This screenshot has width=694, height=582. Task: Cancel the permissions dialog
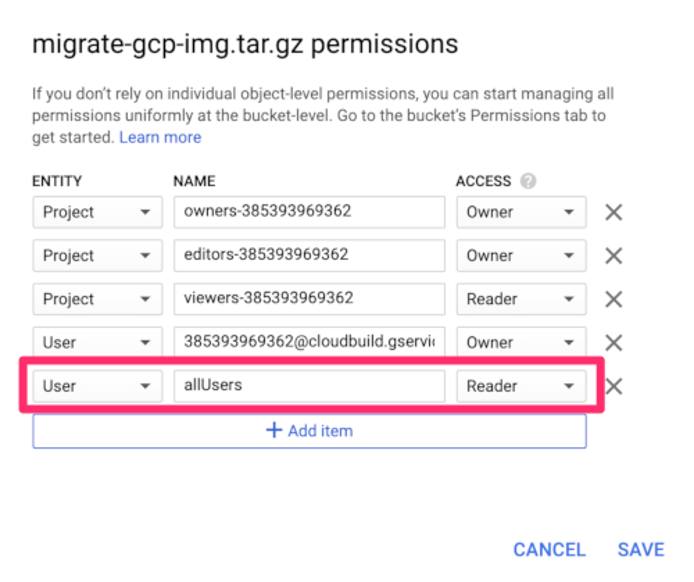pos(549,549)
